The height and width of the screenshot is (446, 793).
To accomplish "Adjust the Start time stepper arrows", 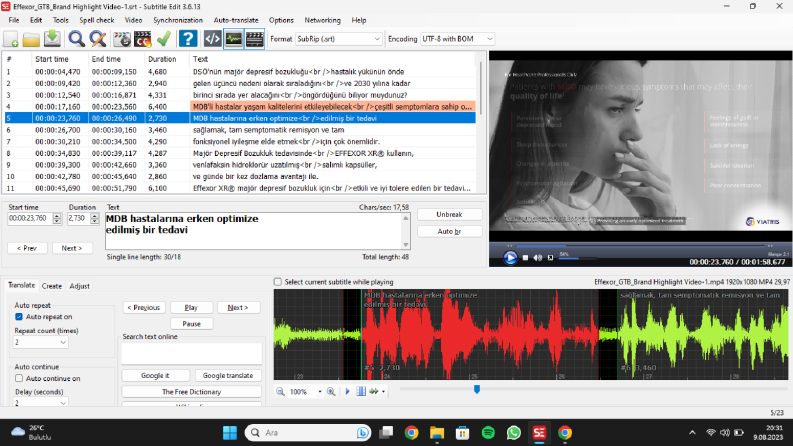I will 57,218.
